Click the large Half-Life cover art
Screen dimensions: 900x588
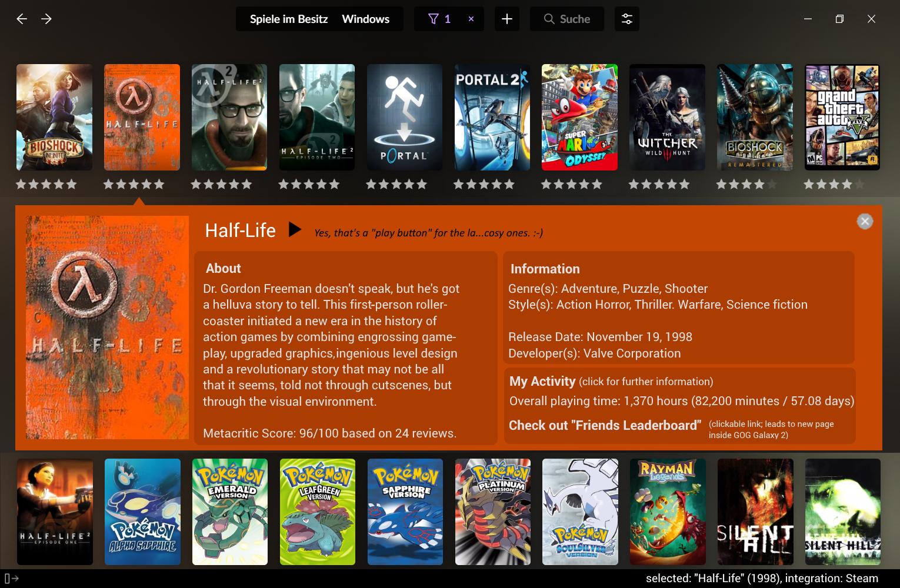[107, 327]
